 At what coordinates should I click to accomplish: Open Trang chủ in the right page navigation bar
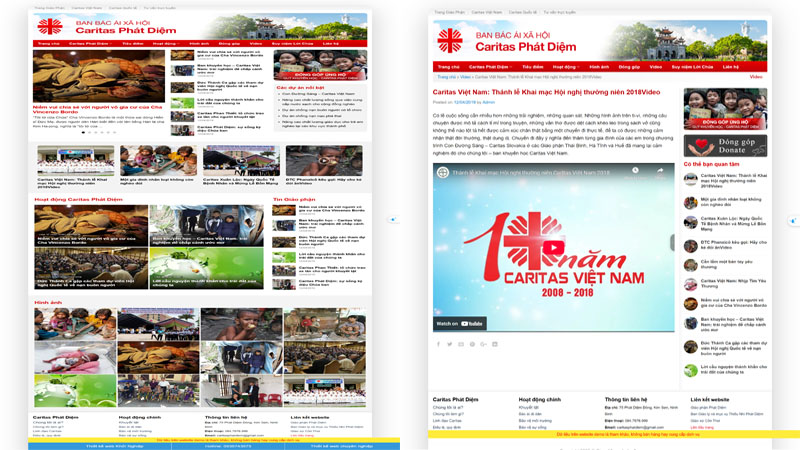[448, 67]
